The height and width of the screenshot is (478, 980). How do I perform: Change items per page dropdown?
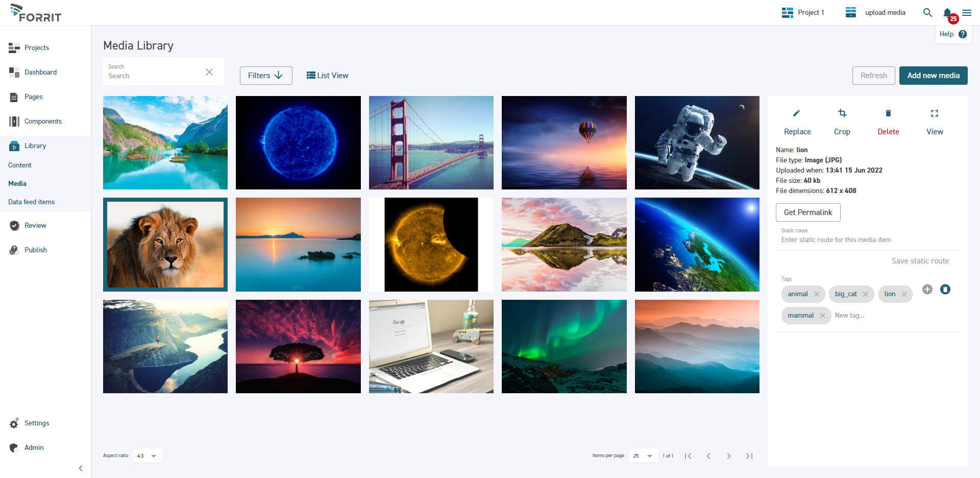[x=643, y=456]
